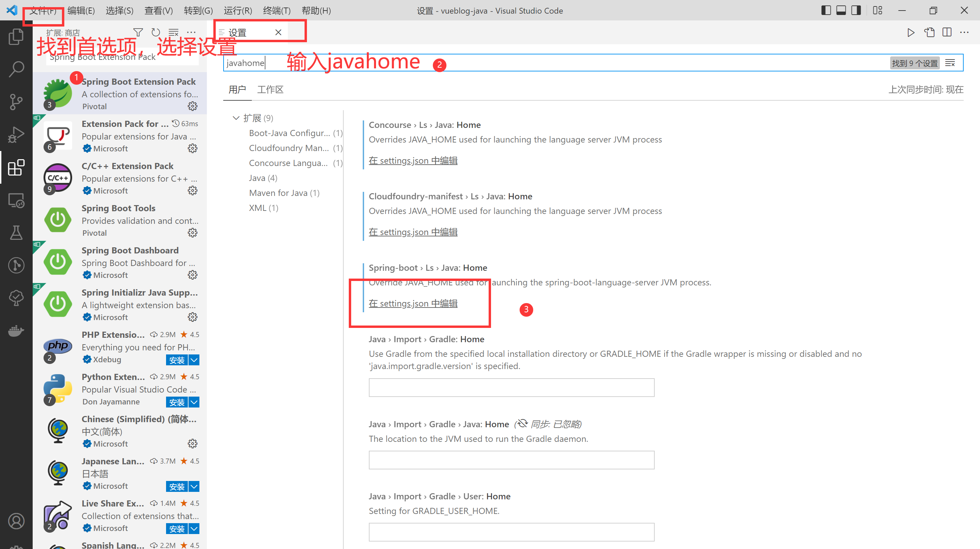Viewport: 980px width, 549px height.
Task: Refresh the extensions list
Action: click(156, 33)
